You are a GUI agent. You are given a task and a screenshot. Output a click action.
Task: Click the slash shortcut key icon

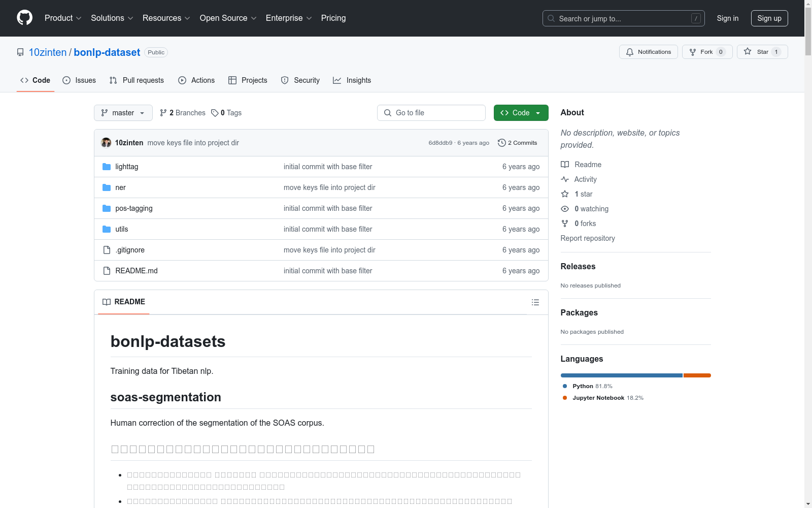tap(696, 18)
